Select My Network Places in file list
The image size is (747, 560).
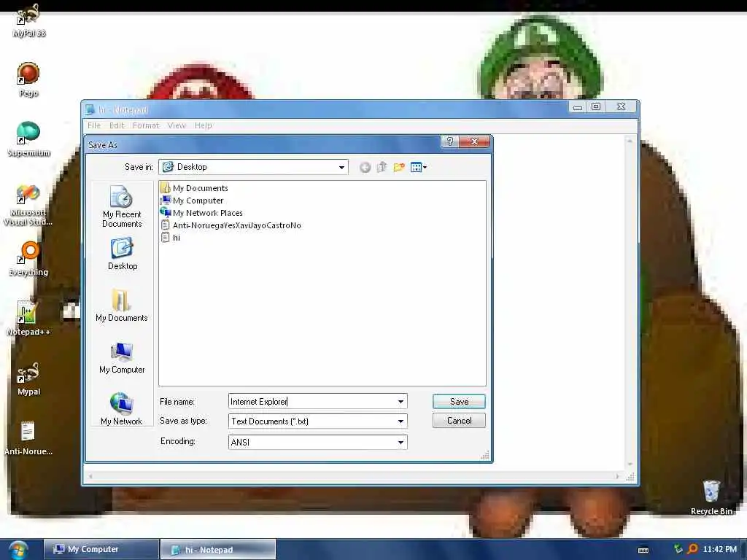[202, 213]
